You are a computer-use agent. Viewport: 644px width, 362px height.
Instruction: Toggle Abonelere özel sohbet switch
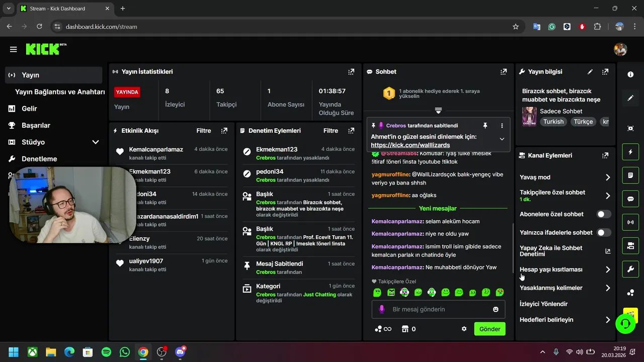[604, 214]
